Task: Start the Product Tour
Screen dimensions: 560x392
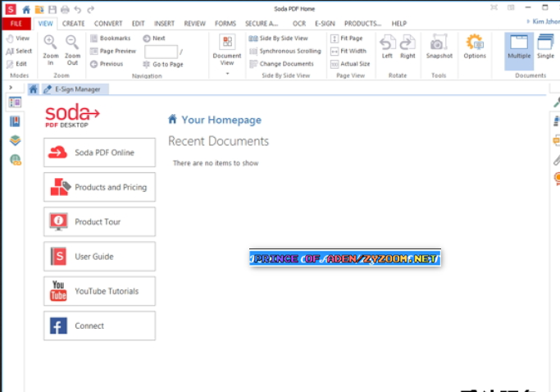Action: coord(100,222)
